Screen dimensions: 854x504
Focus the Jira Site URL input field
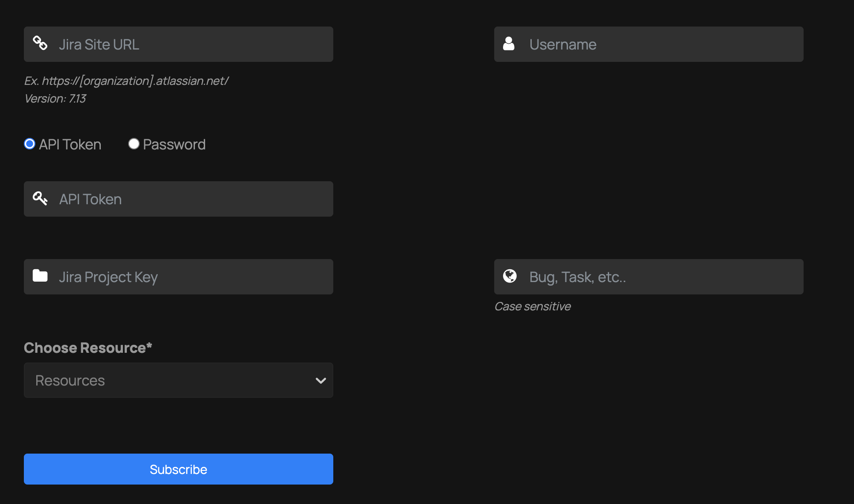[179, 44]
